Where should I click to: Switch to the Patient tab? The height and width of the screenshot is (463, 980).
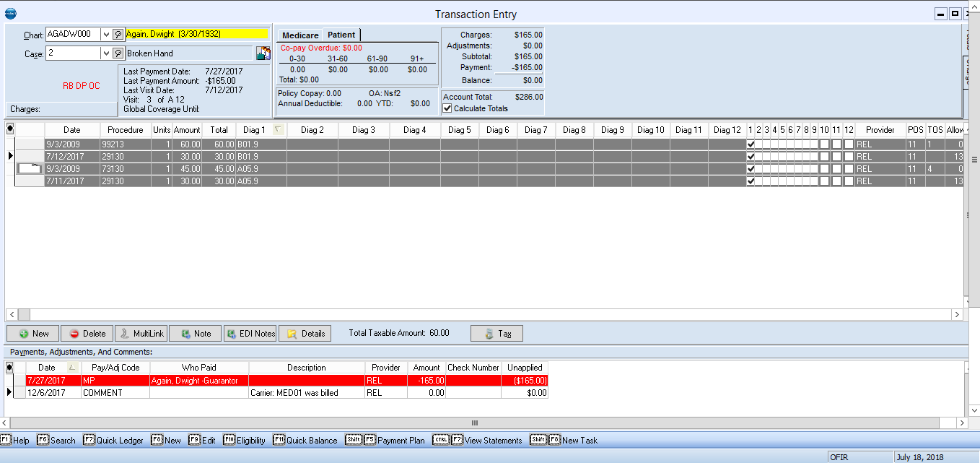(x=341, y=34)
